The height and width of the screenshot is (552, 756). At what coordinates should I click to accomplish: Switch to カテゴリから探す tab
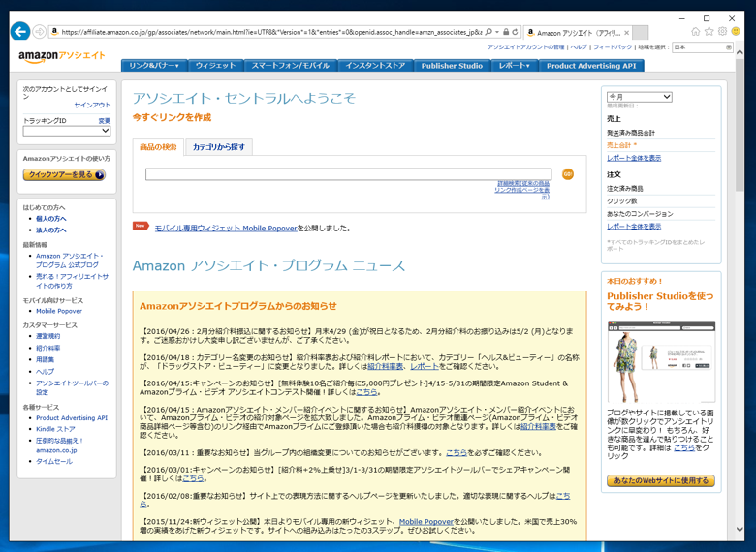[x=219, y=147]
